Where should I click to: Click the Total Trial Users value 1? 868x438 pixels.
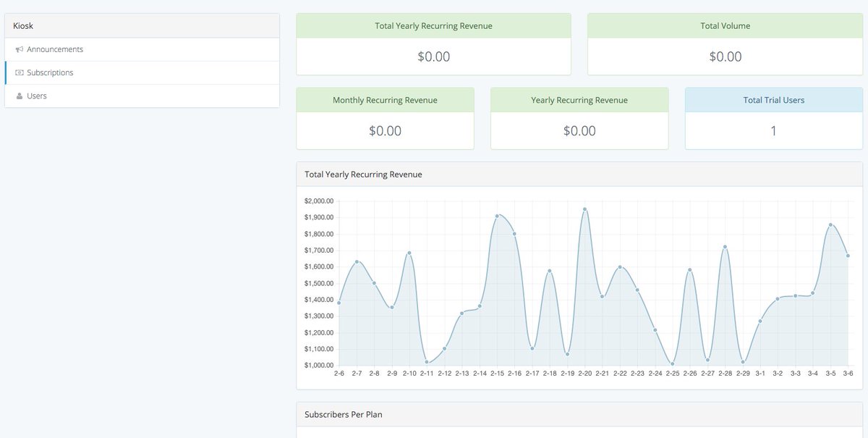(774, 131)
